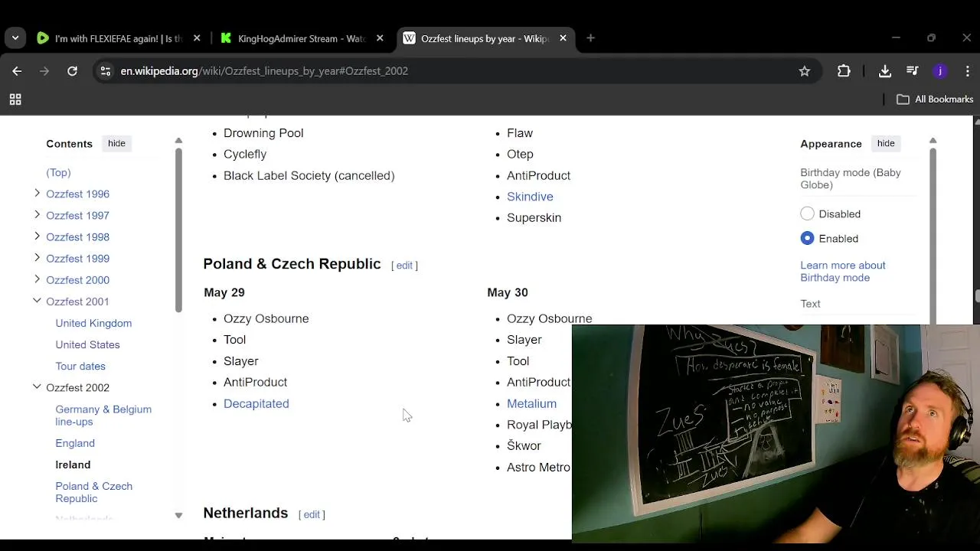This screenshot has height=551, width=980.
Task: Open the Metalium article link
Action: pos(531,403)
